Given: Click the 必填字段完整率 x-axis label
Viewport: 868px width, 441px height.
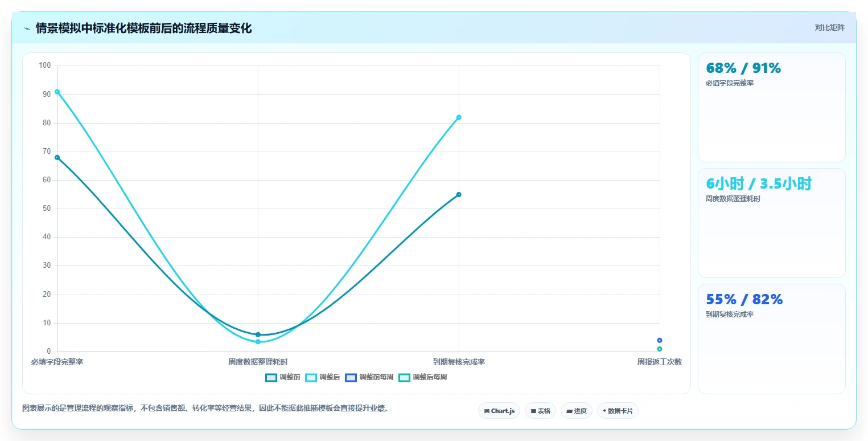Looking at the screenshot, I should (x=57, y=362).
